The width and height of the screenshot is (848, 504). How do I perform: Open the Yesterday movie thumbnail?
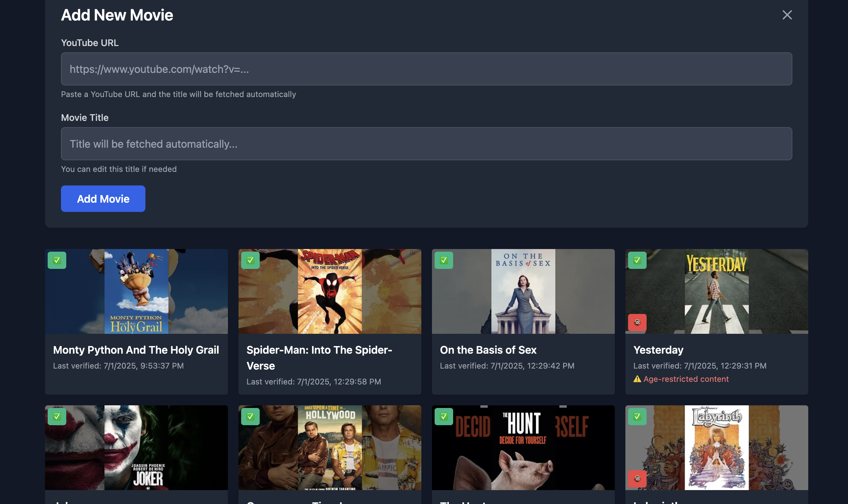click(x=716, y=291)
